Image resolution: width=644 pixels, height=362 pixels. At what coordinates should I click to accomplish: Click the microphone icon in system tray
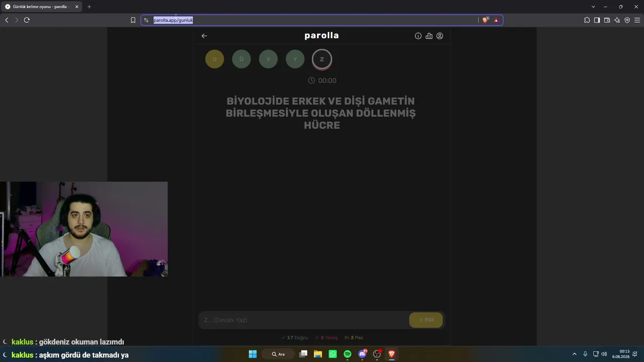[x=585, y=354]
